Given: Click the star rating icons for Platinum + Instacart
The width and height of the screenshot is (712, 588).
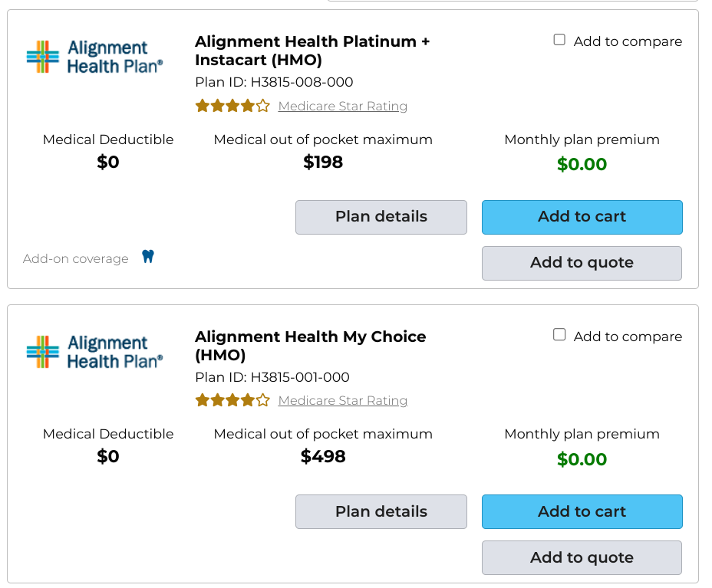Looking at the screenshot, I should pyautogui.click(x=232, y=106).
